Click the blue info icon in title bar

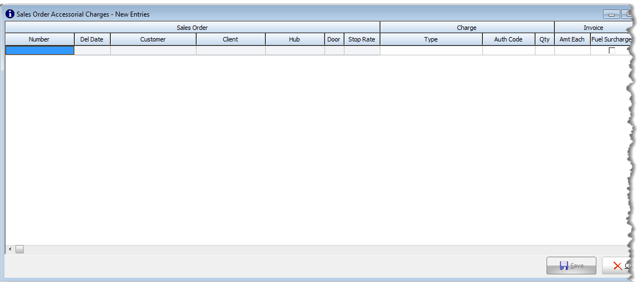[10, 14]
